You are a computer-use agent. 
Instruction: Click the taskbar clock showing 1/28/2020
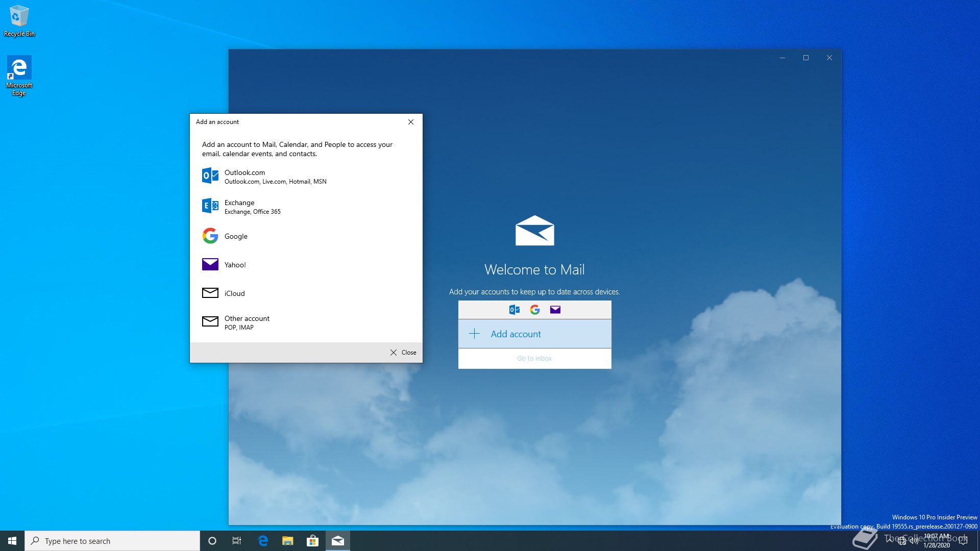tap(937, 541)
